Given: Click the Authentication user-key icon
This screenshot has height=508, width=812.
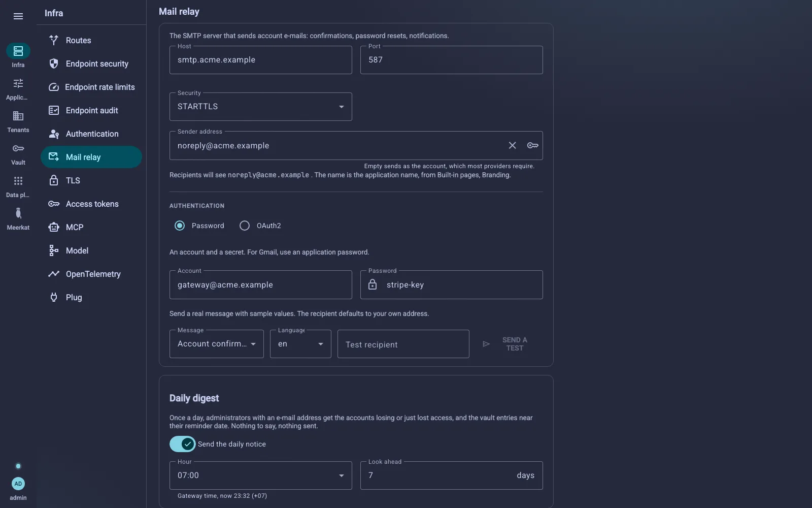Looking at the screenshot, I should tap(54, 134).
